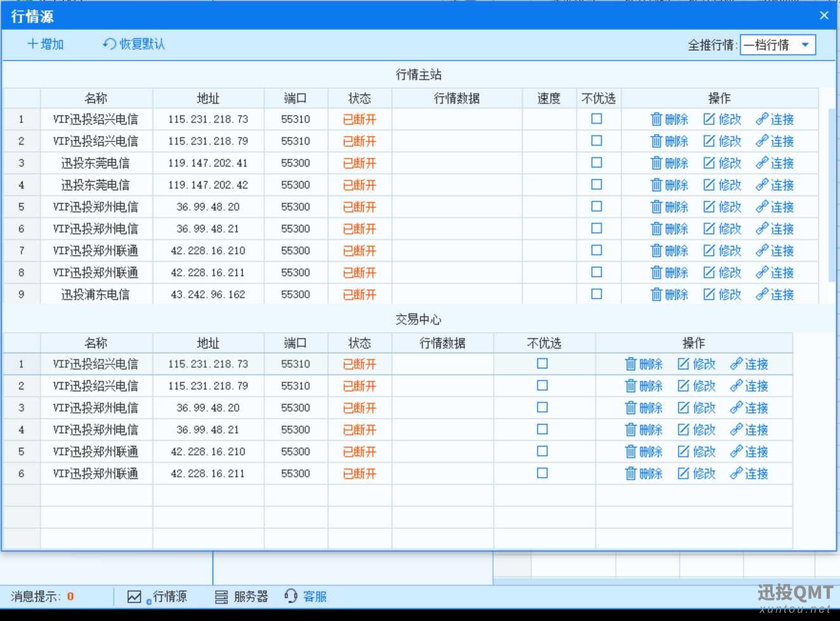The width and height of the screenshot is (840, 621).
Task: Click the 行情主站 端口 column header
Action: click(296, 98)
